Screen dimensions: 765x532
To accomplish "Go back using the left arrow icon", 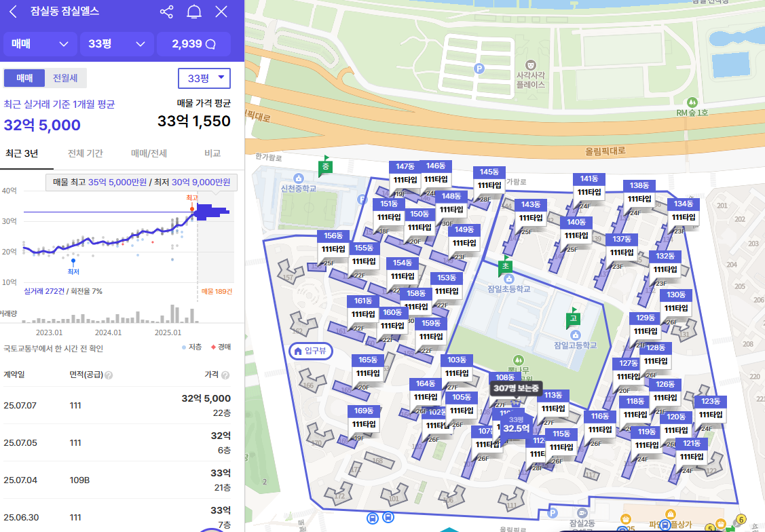I will tap(13, 12).
